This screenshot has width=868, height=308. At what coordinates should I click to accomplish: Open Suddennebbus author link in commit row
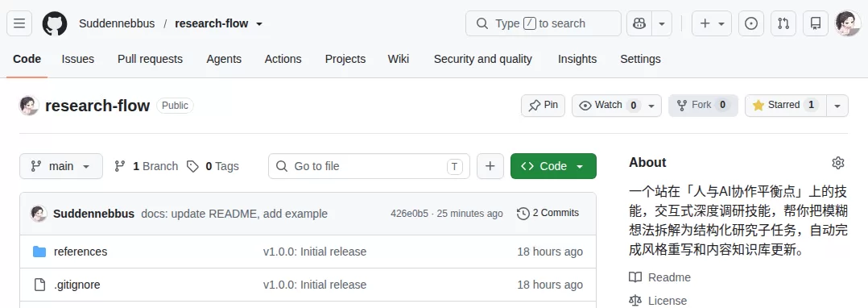[x=93, y=214]
